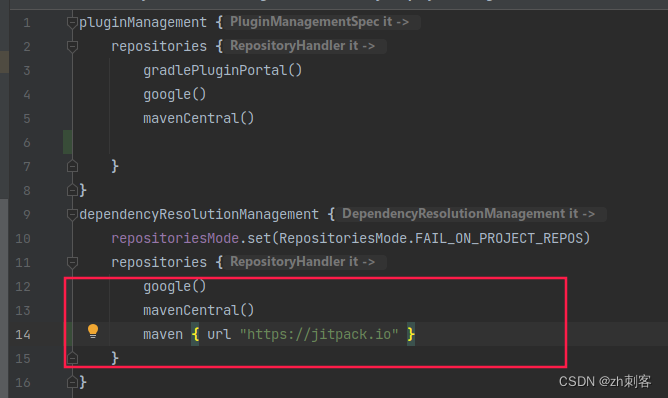Click repositories keyword on line 2

click(159, 46)
